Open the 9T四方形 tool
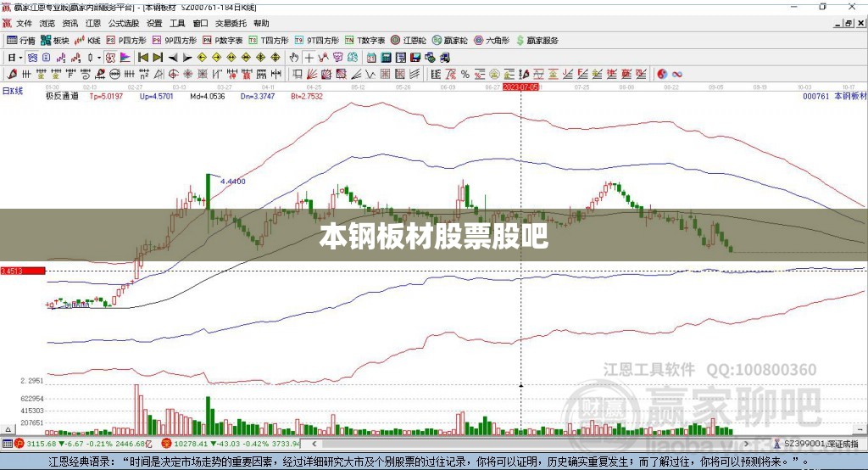 pyautogui.click(x=317, y=41)
